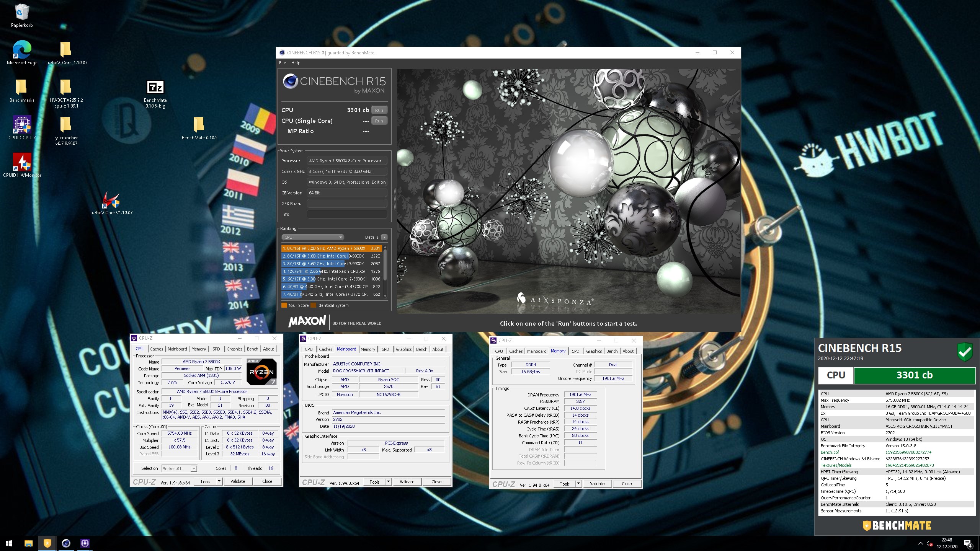Click BenchMate green validation shield
Screen dimensions: 980x551
[x=965, y=352]
